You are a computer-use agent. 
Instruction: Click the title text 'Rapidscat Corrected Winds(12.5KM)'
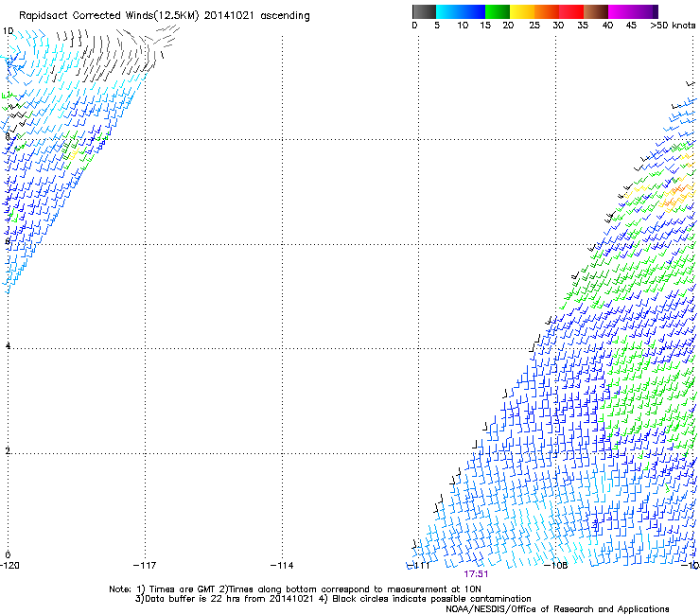pyautogui.click(x=109, y=16)
